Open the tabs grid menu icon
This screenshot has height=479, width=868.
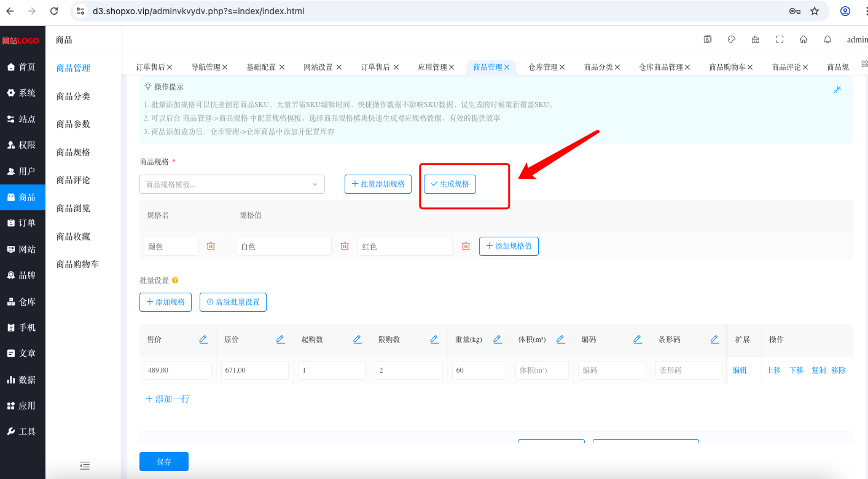point(864,64)
